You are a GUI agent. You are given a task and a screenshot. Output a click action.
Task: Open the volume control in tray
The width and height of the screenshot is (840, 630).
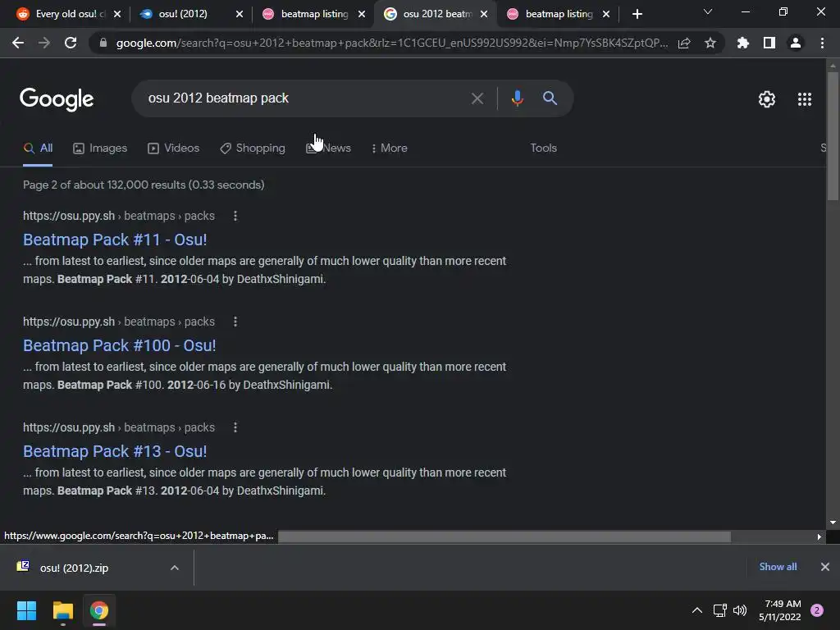tap(740, 610)
